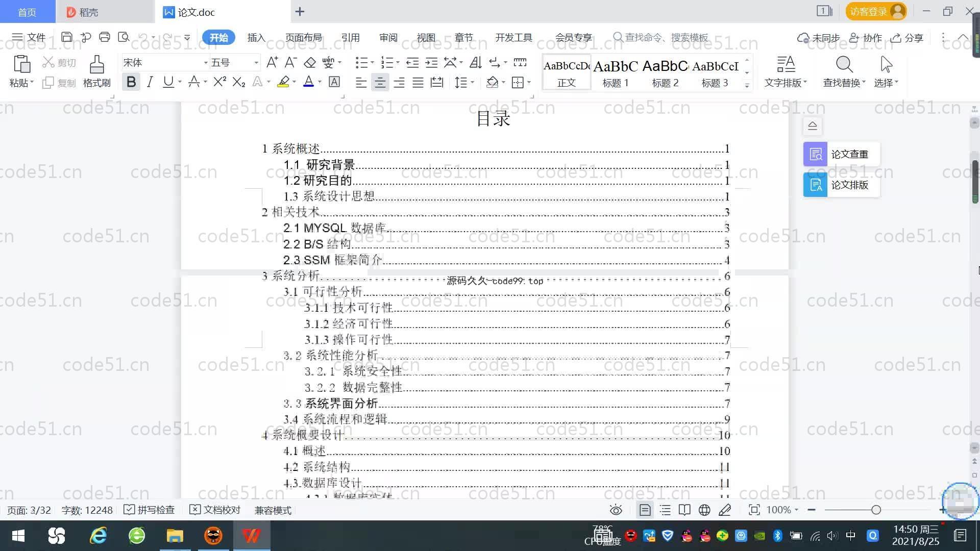Screen dimensions: 980x551
Task: Open the 引用 ribbon tab
Action: [x=351, y=38]
